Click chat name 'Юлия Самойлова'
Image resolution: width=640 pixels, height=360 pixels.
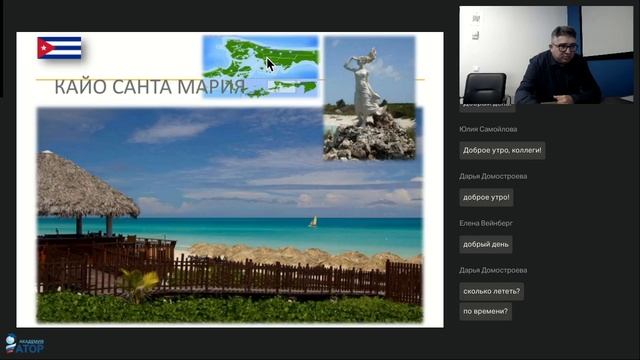pyautogui.click(x=488, y=129)
